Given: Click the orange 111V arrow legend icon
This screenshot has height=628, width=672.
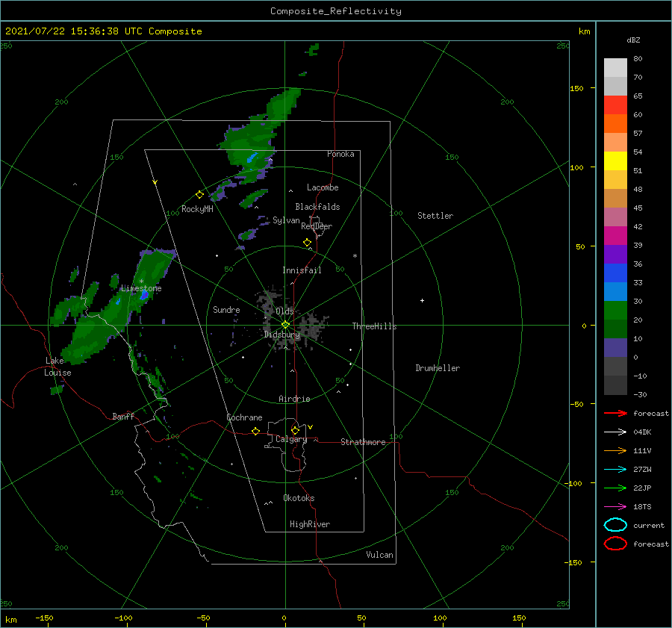Looking at the screenshot, I should 615,450.
